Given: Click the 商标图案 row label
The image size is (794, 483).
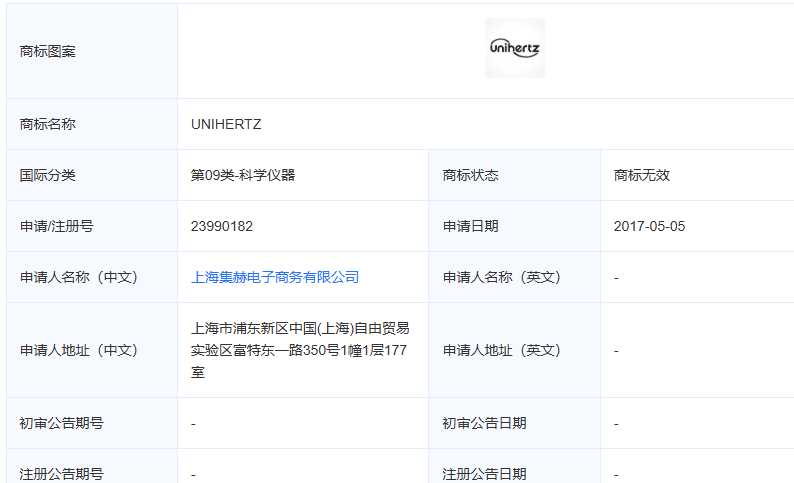Looking at the screenshot, I should point(48,51).
